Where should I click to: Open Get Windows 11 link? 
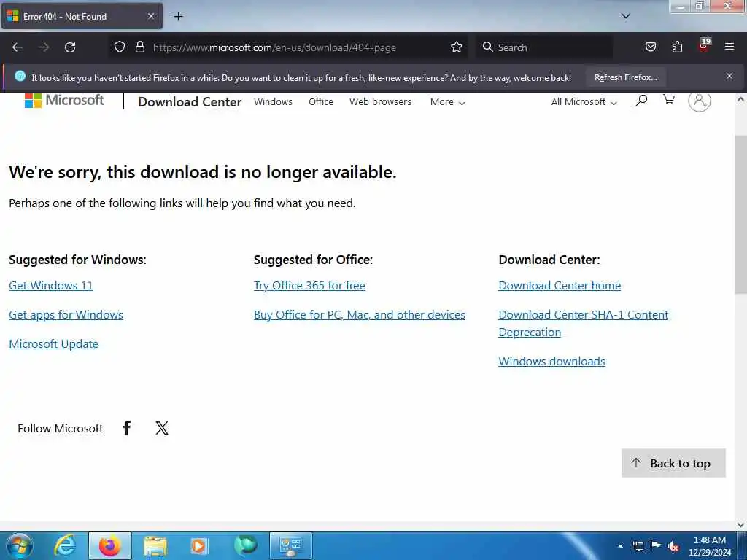[x=51, y=286]
